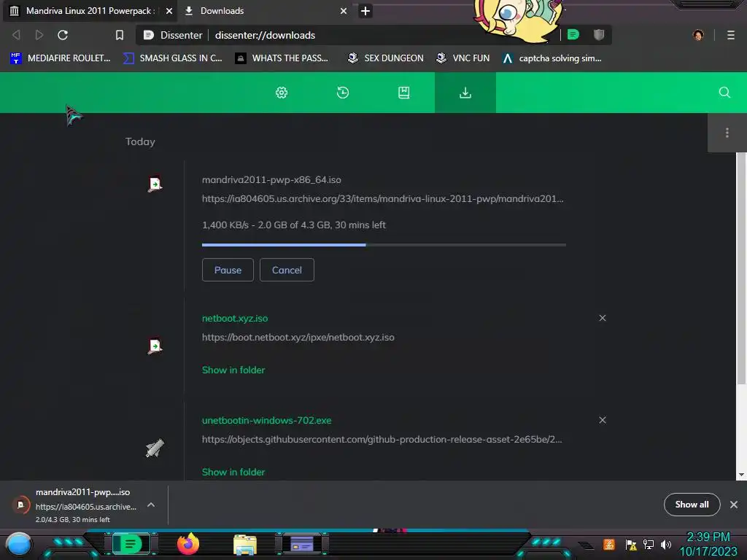Click download status text 1,400 KB/s
Screen dimensions: 747x560
click(x=294, y=225)
